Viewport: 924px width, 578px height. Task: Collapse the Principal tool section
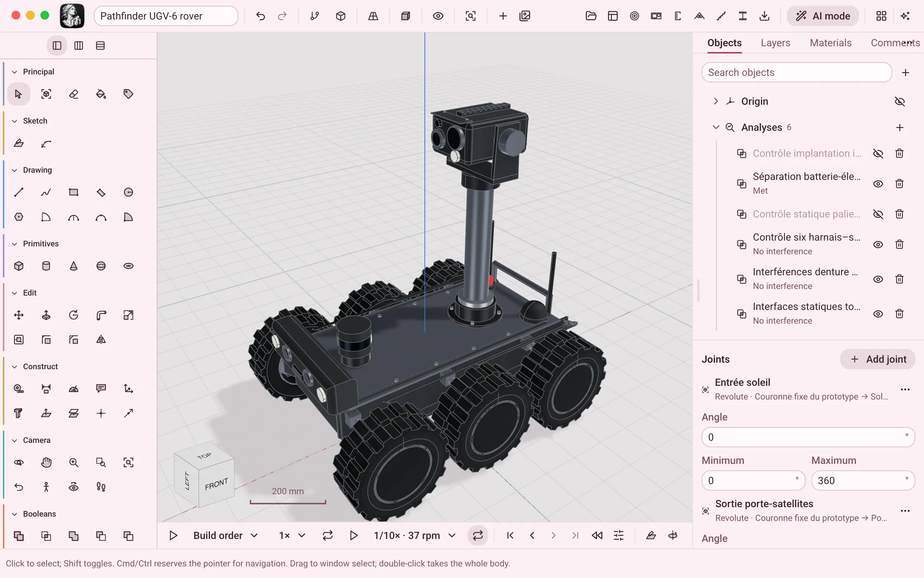[14, 72]
